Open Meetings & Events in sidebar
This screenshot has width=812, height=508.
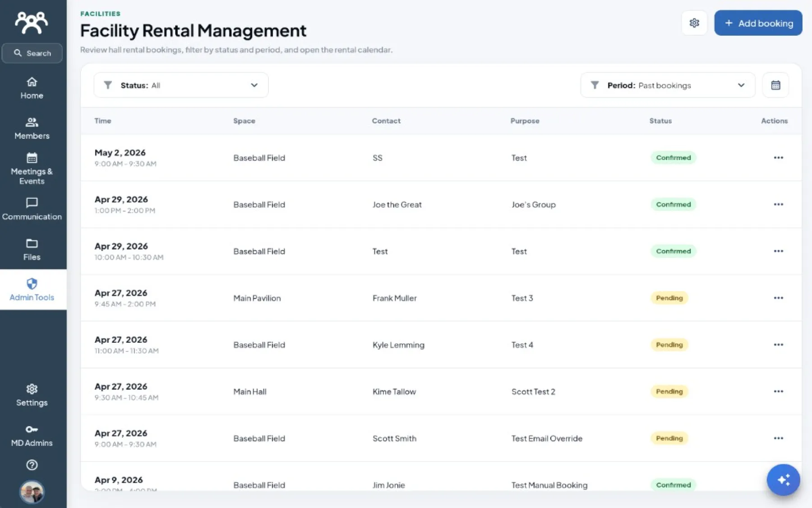(x=32, y=169)
